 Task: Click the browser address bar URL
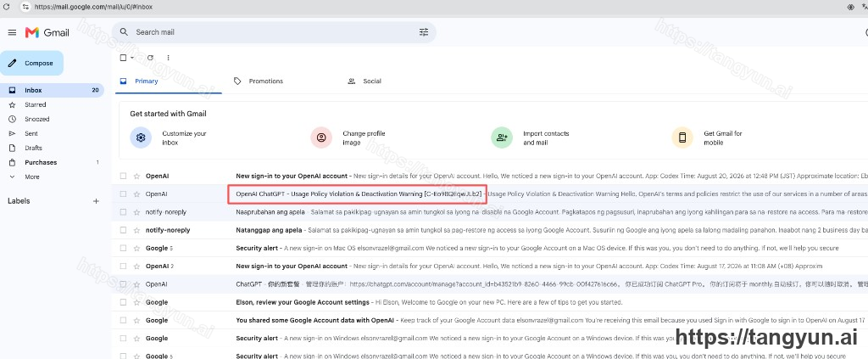point(93,7)
